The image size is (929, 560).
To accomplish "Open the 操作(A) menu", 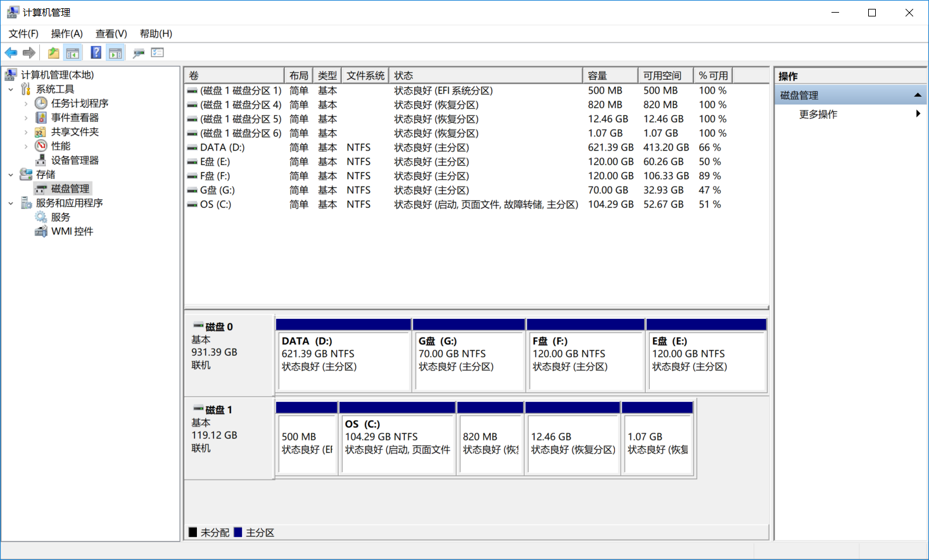I will pos(66,34).
